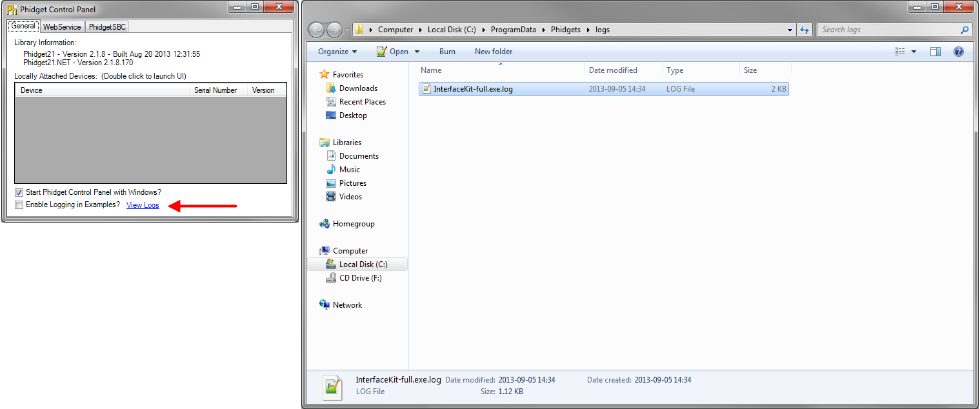This screenshot has height=409, width=980.
Task: Click the 2 KB size cell in the file row
Action: coord(779,89)
